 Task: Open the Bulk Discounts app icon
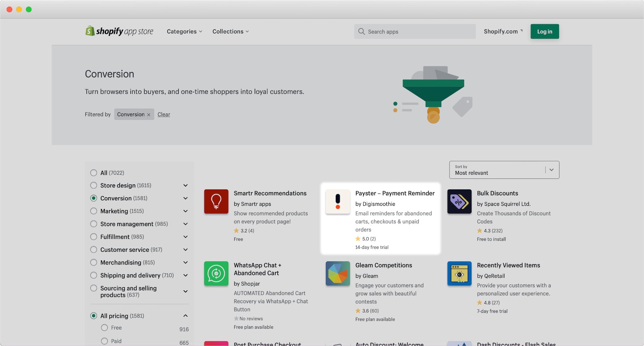click(x=459, y=201)
